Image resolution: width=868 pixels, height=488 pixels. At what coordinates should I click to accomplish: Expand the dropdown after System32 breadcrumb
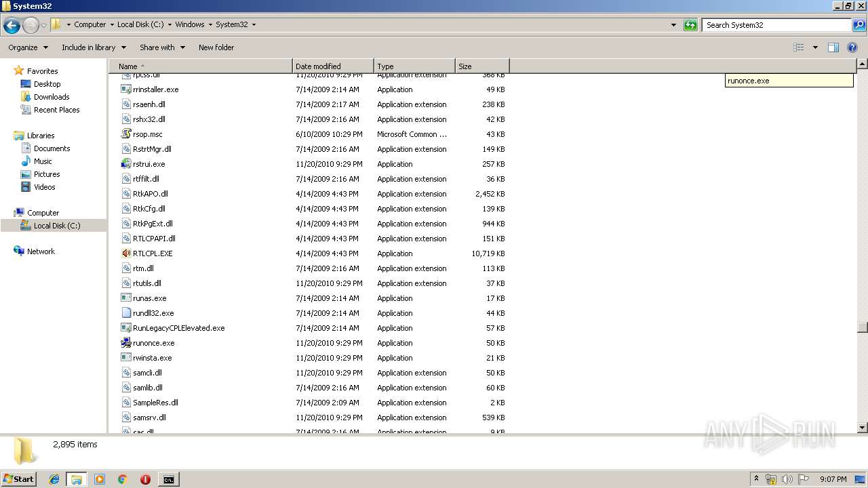point(254,24)
